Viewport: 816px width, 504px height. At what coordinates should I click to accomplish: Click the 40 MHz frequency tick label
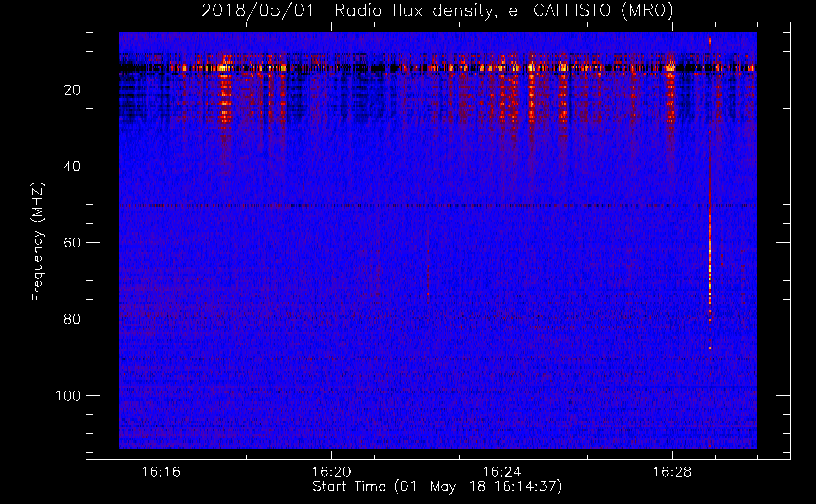click(72, 166)
